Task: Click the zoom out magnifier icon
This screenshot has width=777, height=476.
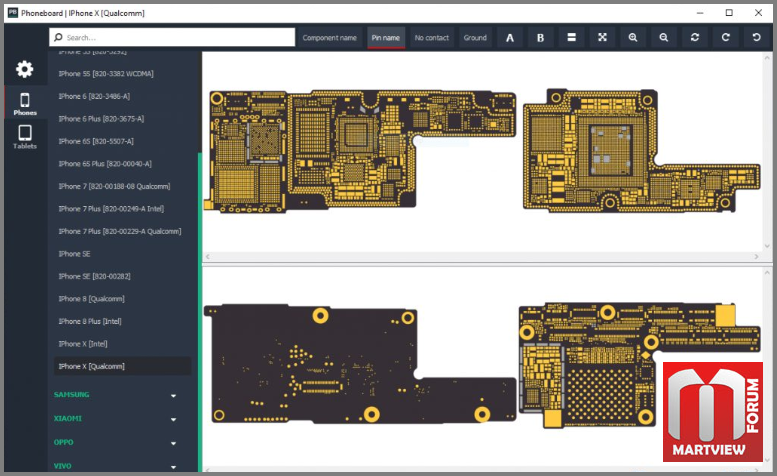Action: [x=664, y=38]
